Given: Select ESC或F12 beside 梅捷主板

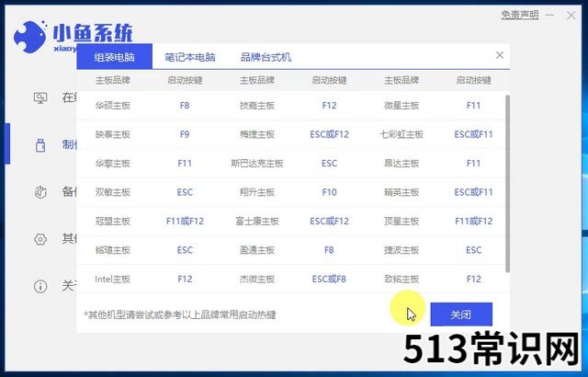Looking at the screenshot, I should click(x=329, y=134).
